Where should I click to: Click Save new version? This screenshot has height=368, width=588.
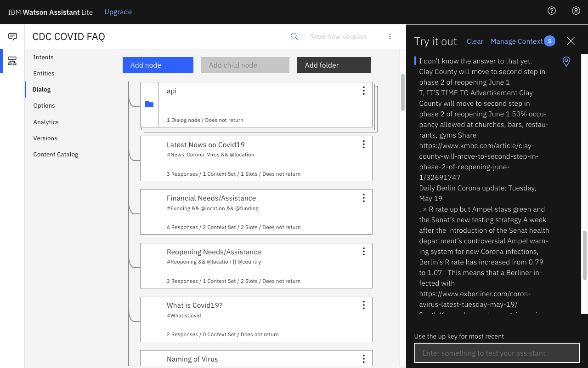[338, 36]
